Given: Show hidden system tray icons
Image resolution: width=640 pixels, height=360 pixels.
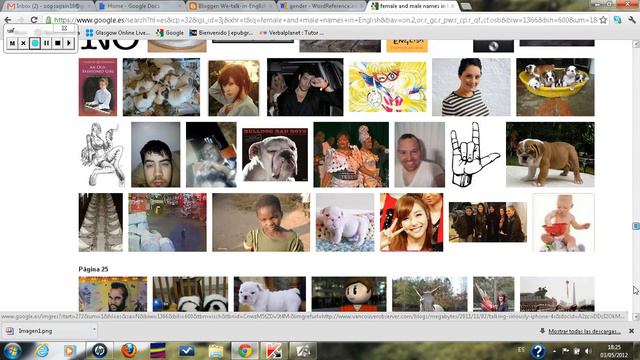Looking at the screenshot, I should pyautogui.click(x=554, y=351).
